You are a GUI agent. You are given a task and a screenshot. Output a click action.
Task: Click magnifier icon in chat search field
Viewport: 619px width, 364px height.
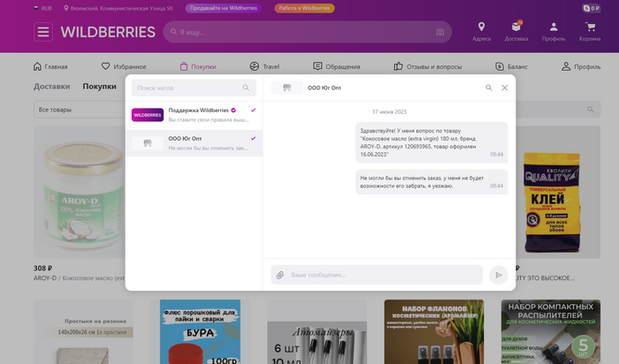pos(246,88)
